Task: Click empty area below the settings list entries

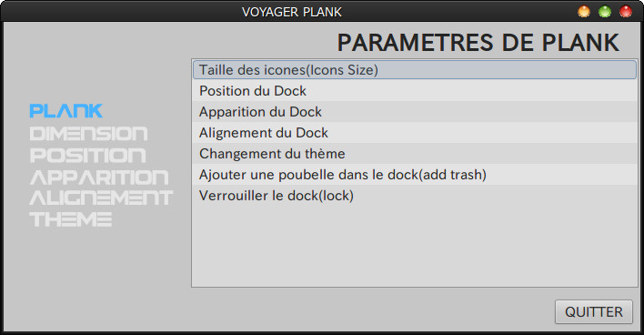Action: point(415,247)
